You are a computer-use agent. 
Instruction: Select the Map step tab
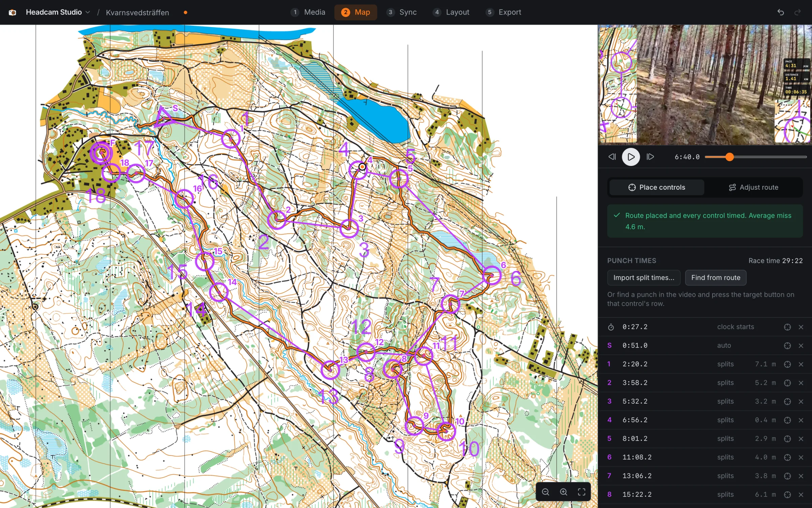point(356,12)
